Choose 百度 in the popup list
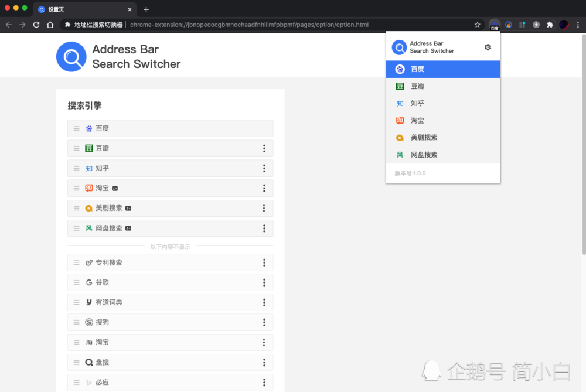The height and width of the screenshot is (392, 586). tap(443, 69)
